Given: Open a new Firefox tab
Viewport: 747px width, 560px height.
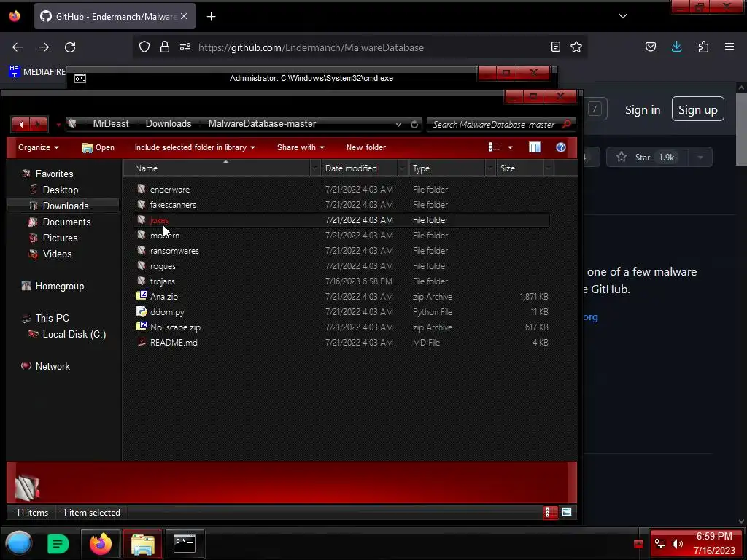Looking at the screenshot, I should click(x=211, y=17).
